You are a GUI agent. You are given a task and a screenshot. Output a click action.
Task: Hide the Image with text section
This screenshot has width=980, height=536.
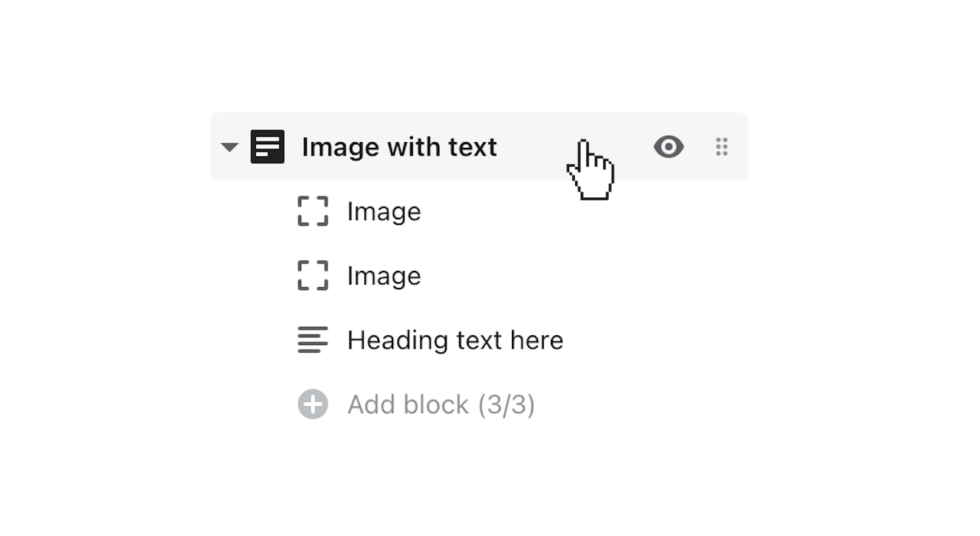pos(668,147)
